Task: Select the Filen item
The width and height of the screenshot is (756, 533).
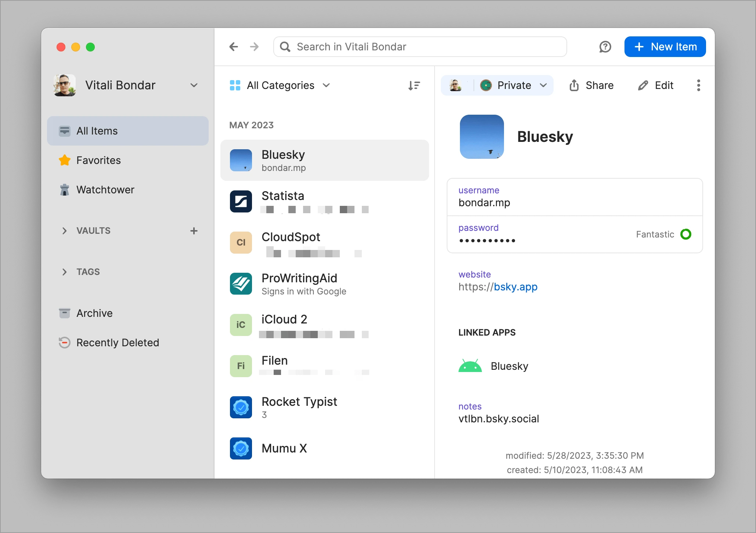Action: tap(325, 366)
